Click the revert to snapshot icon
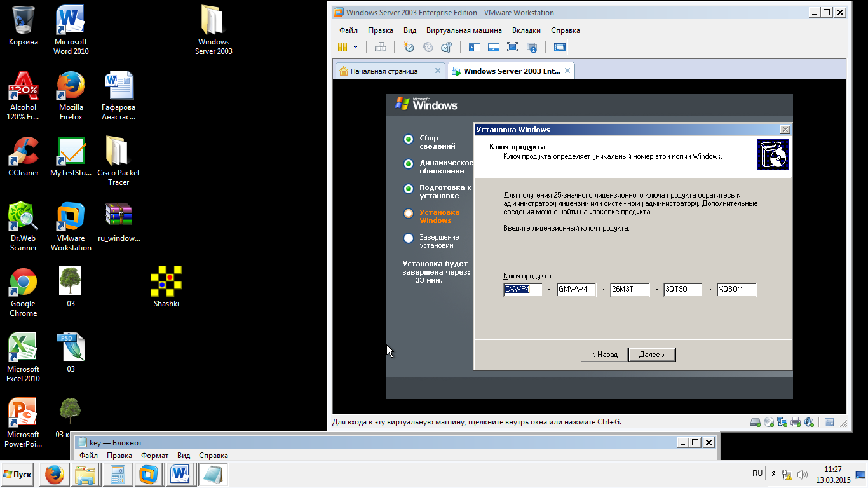This screenshot has height=488, width=868. coord(428,47)
